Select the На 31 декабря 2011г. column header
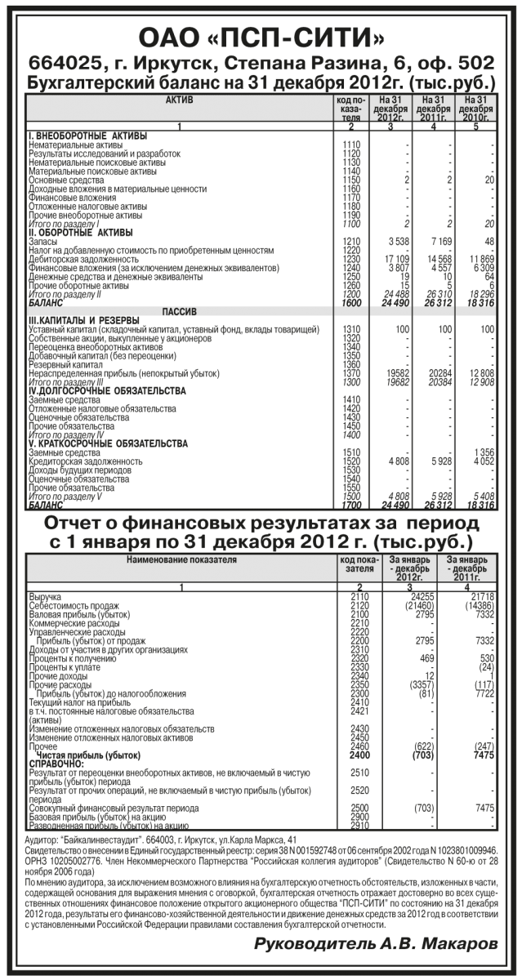The width and height of the screenshot is (522, 980). click(x=435, y=108)
